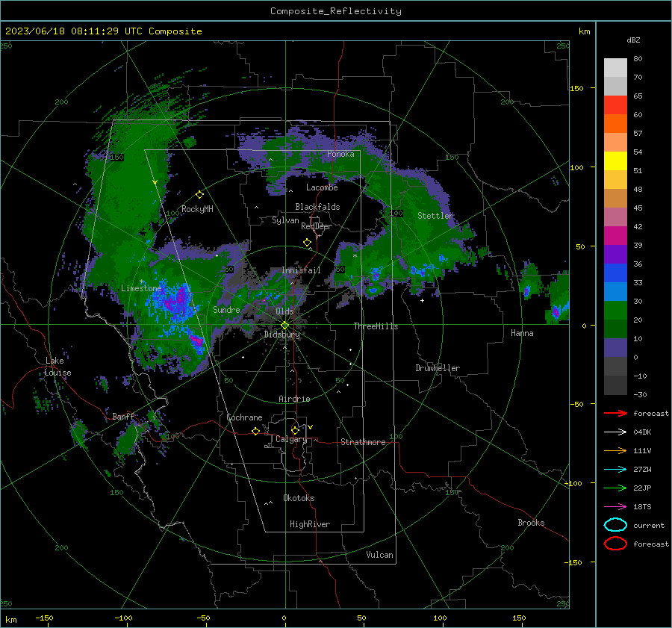The height and width of the screenshot is (628, 672).
Task: Pick the dark orange swatch between 60 and 57 dBZ
Action: click(x=615, y=124)
